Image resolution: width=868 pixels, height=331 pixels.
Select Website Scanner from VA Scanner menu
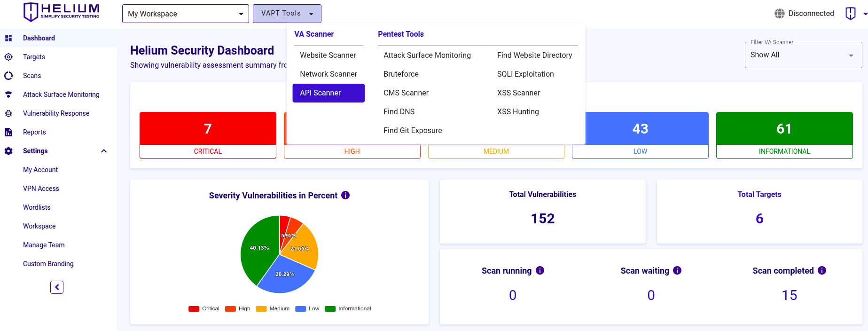pos(328,55)
